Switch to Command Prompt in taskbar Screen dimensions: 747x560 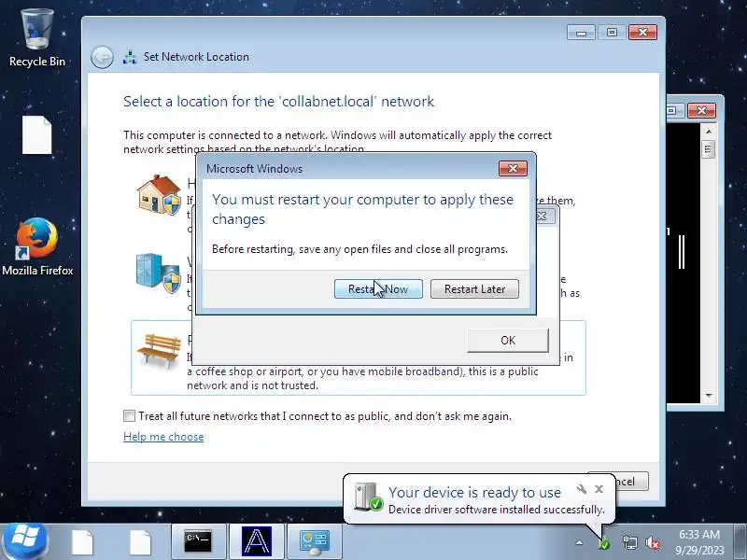198,541
